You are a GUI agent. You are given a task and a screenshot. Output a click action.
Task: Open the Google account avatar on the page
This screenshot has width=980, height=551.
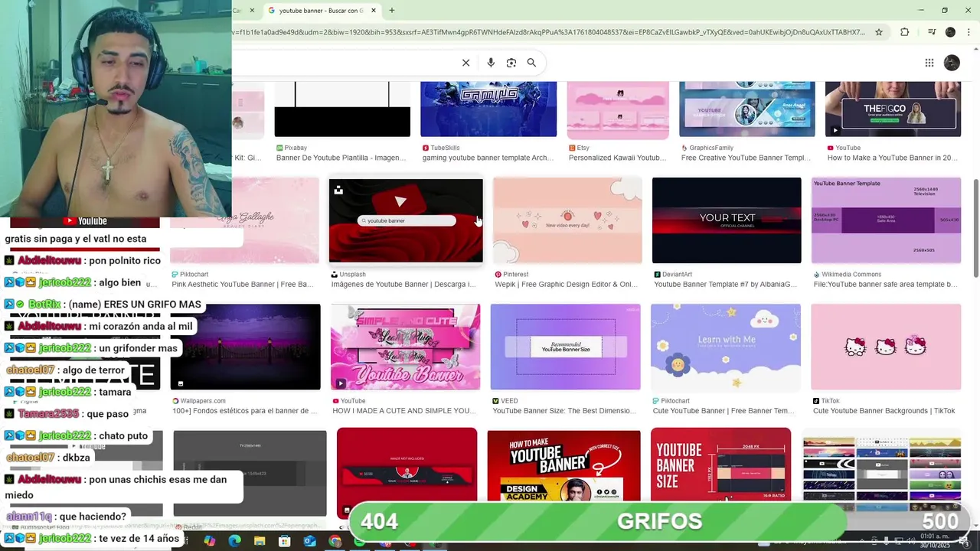click(x=952, y=63)
